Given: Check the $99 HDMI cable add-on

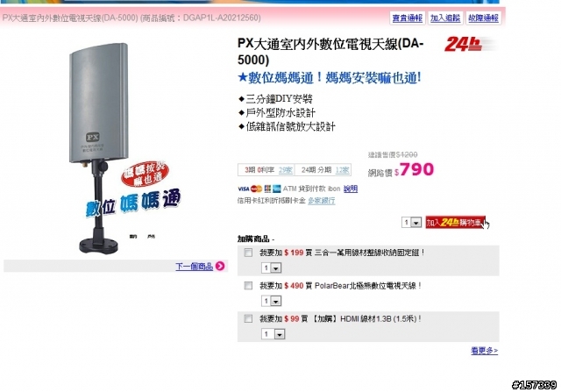Looking at the screenshot, I should click(x=248, y=318).
